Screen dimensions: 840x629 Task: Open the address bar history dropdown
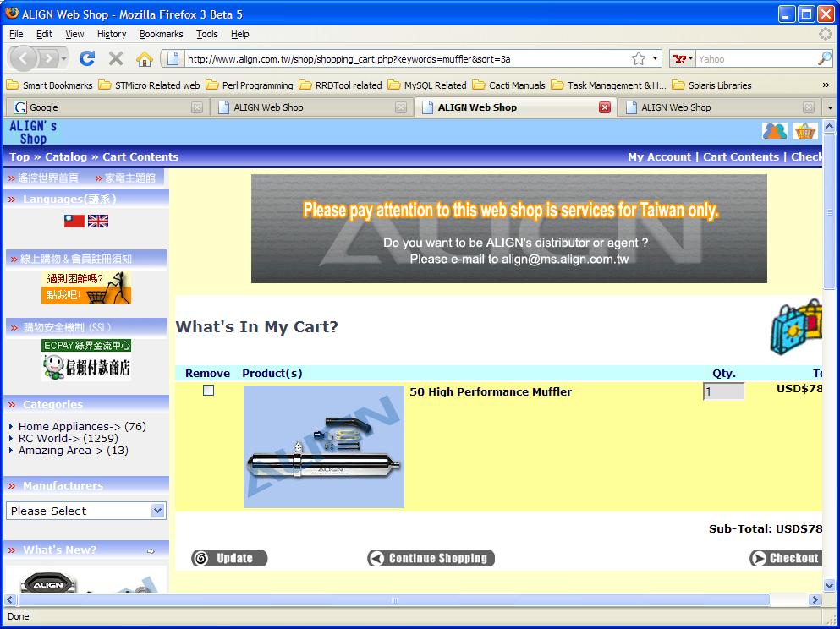point(655,58)
